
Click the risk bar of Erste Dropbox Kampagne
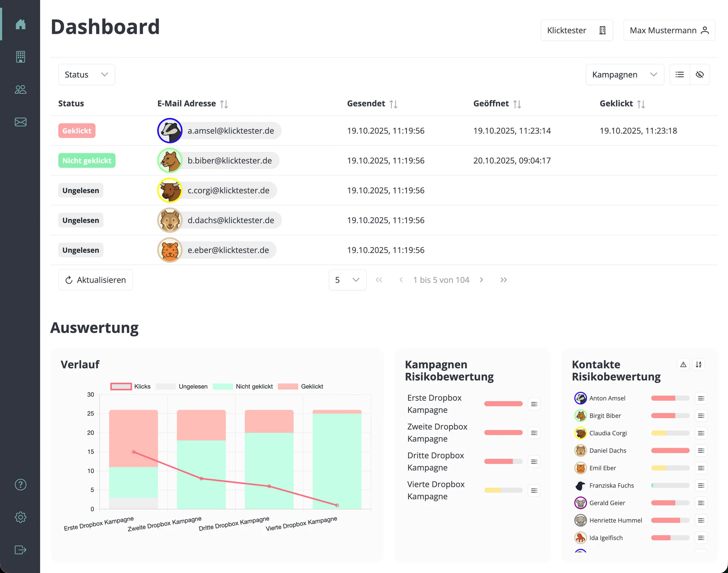(503, 404)
